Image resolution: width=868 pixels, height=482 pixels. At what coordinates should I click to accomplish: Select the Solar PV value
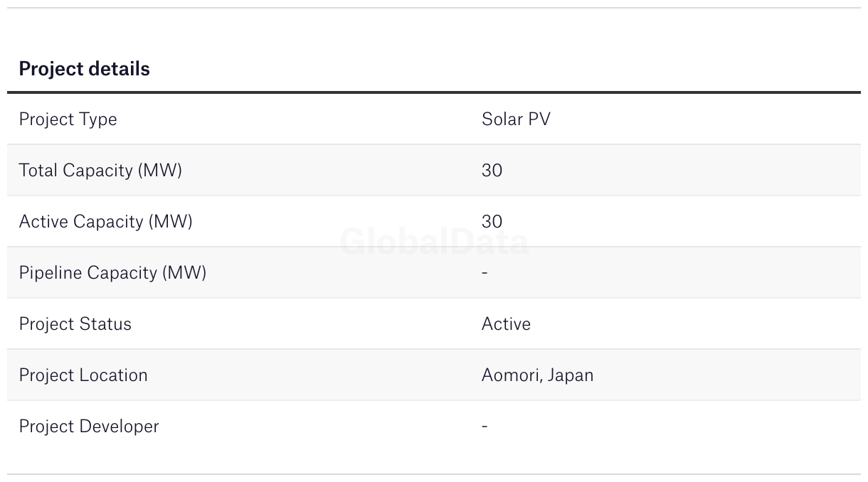(x=516, y=119)
